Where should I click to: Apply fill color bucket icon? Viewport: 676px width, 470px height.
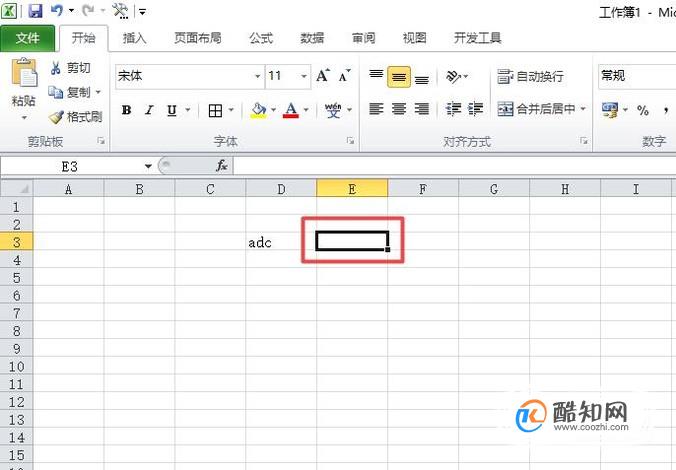tap(259, 111)
